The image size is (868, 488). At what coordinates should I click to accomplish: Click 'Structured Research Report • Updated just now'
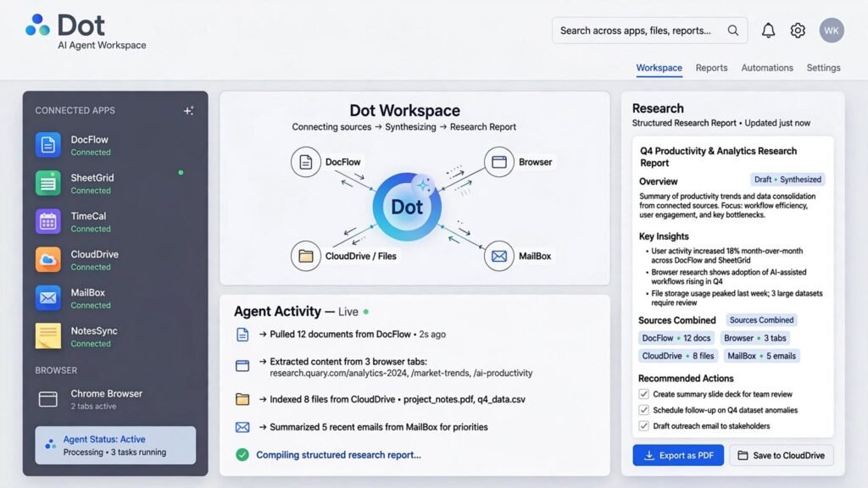tap(721, 123)
